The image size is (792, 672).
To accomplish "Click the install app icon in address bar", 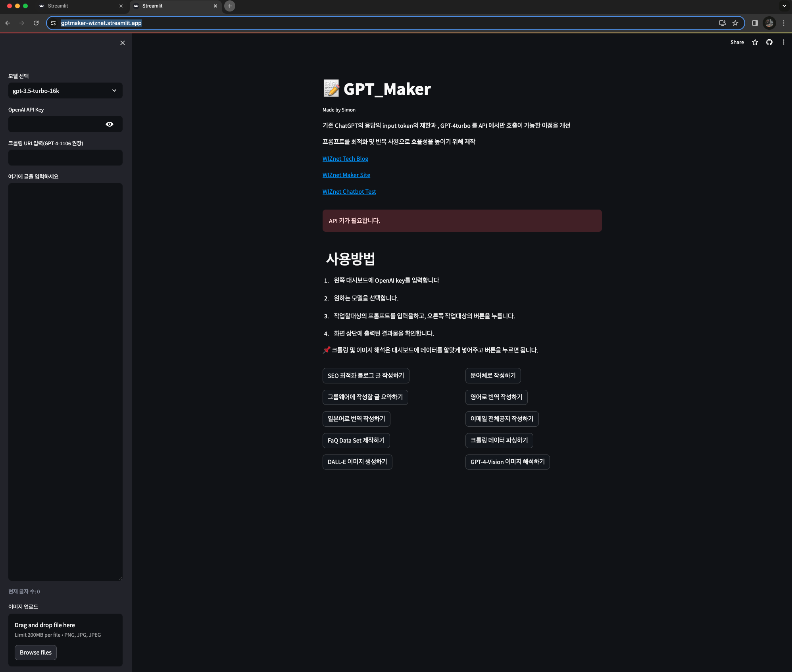I will 723,23.
